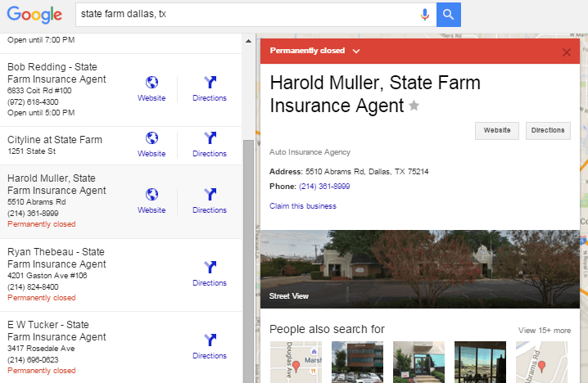Viewport: 588px width, 383px height.
Task: Click address 4201 Gaston Ave #106
Action: pyautogui.click(x=47, y=276)
